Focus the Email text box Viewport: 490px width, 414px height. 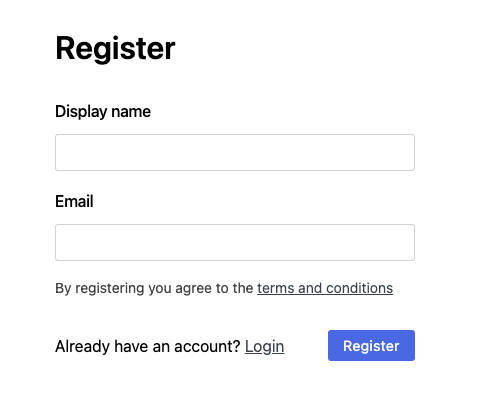[235, 242]
